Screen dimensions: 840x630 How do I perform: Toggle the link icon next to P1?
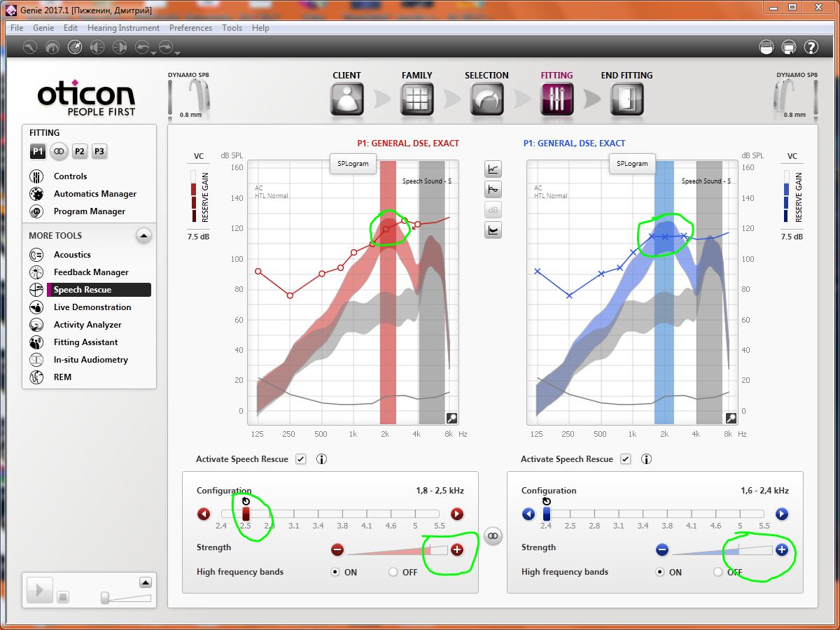tap(59, 151)
